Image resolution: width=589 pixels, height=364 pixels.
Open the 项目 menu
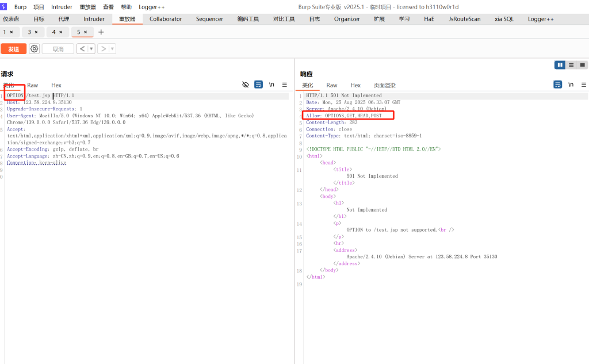[x=39, y=7]
